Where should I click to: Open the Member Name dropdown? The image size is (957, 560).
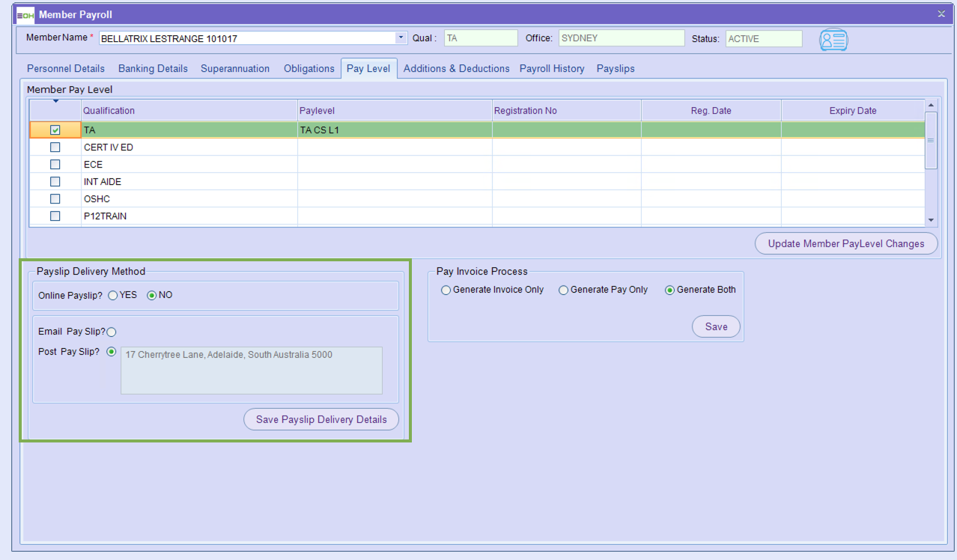point(401,37)
